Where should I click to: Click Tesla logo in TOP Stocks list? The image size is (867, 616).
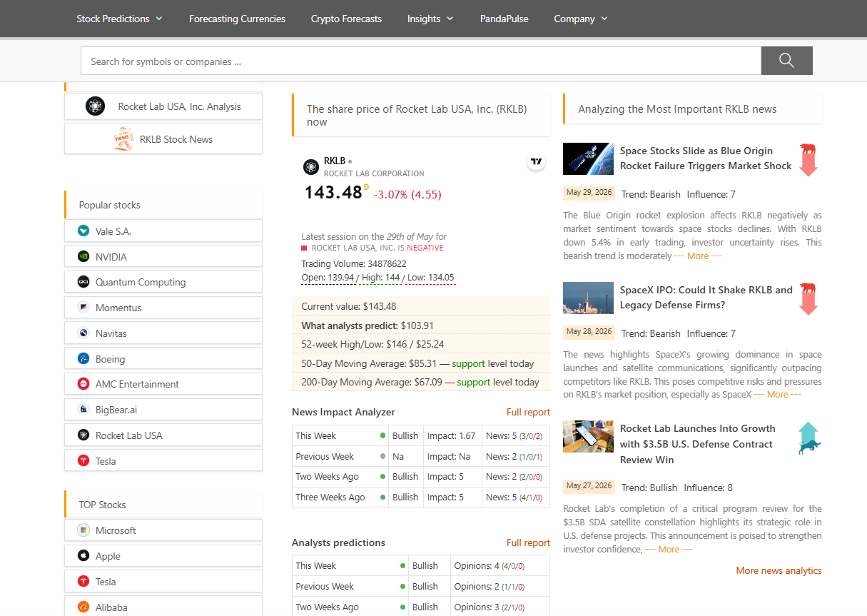[83, 582]
